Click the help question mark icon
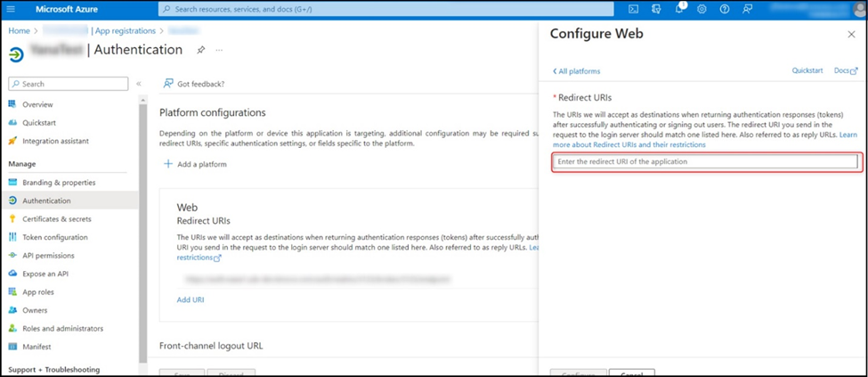868x377 pixels. point(725,9)
